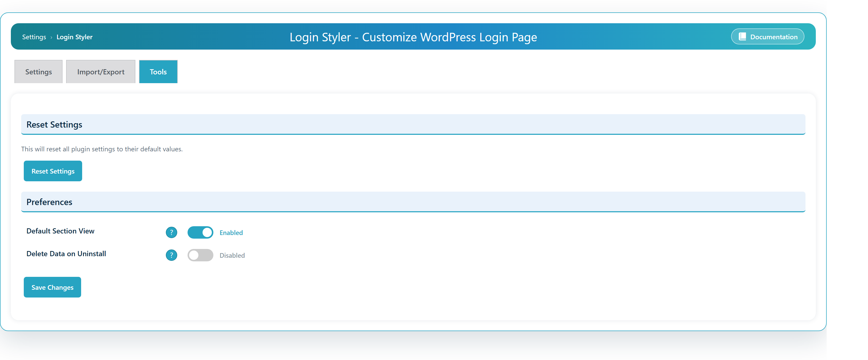Click Login Styler breadcrumb item
This screenshot has width=868, height=360.
[74, 37]
